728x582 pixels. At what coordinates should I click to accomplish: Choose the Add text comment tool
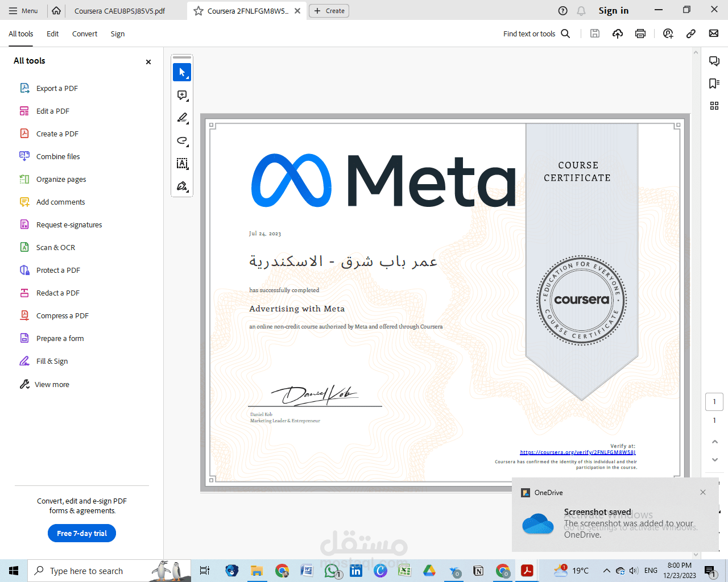coord(181,95)
